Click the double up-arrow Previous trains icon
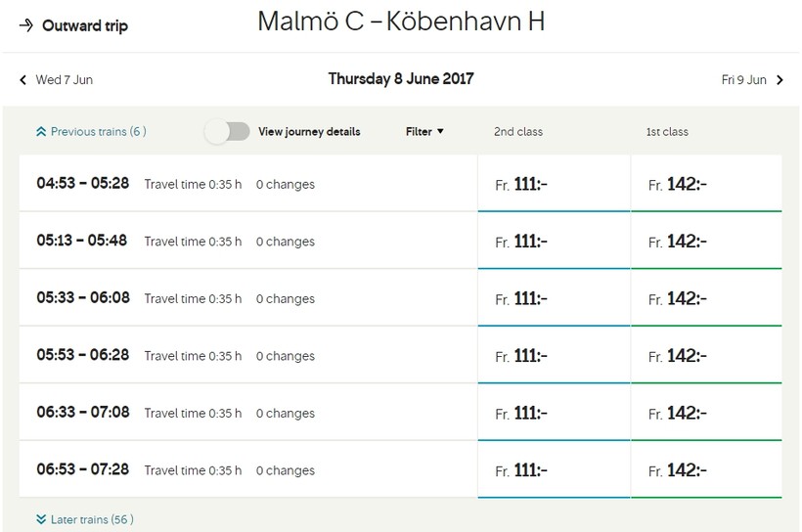 tap(41, 131)
